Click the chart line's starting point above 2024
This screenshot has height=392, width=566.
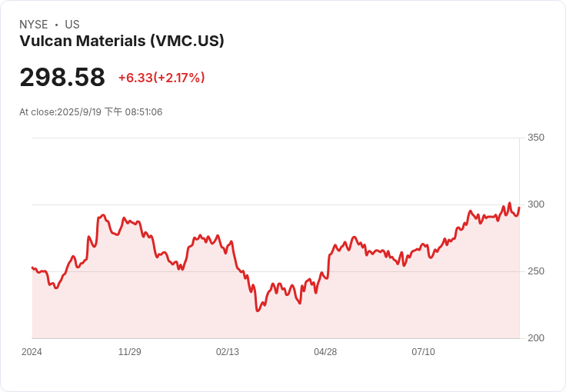[x=32, y=267]
